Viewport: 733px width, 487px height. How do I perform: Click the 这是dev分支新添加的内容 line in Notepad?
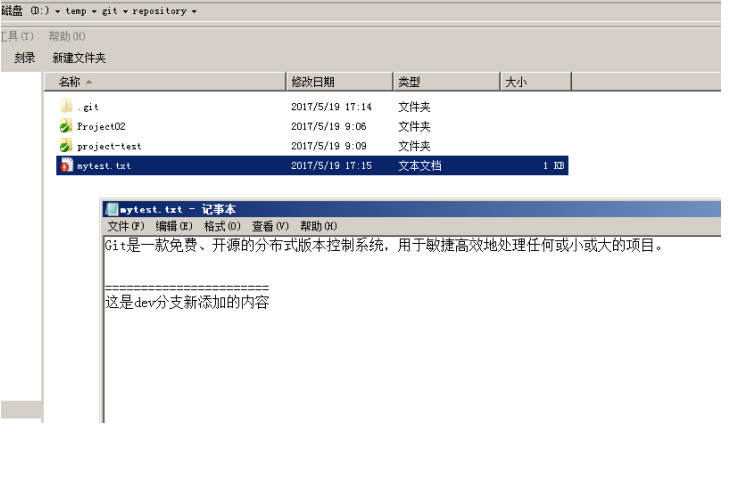click(x=187, y=302)
